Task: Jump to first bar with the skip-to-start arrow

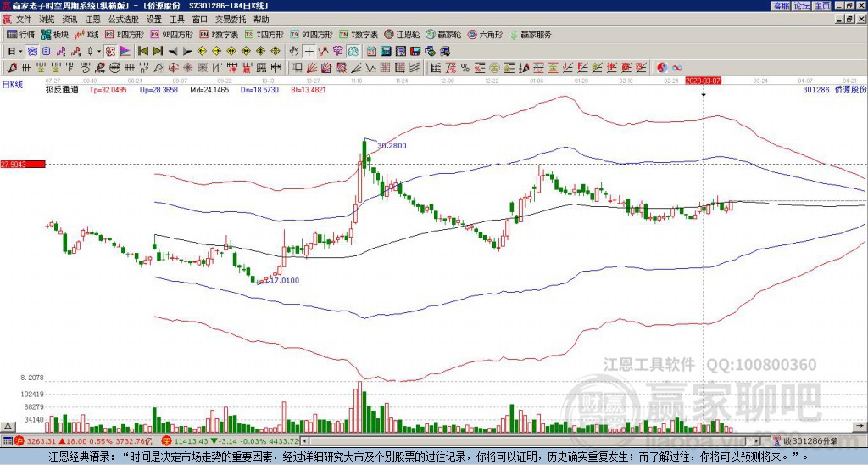Action: (x=142, y=51)
